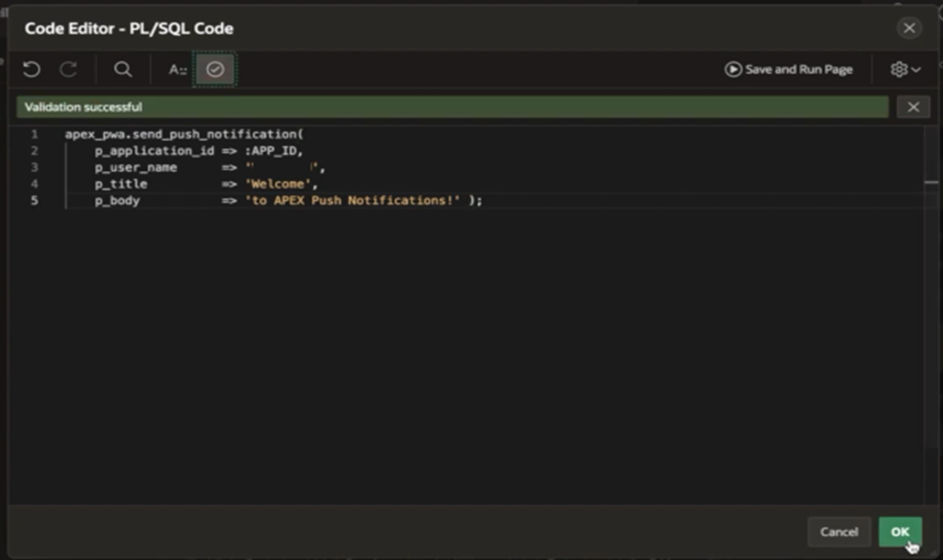Click the 'Welcome' title string

tap(278, 184)
